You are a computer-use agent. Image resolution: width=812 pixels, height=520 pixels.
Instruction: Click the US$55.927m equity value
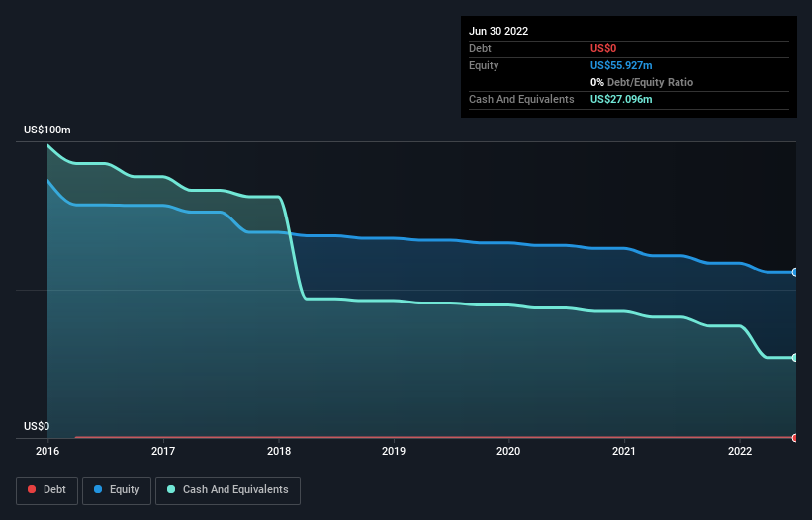(x=621, y=65)
